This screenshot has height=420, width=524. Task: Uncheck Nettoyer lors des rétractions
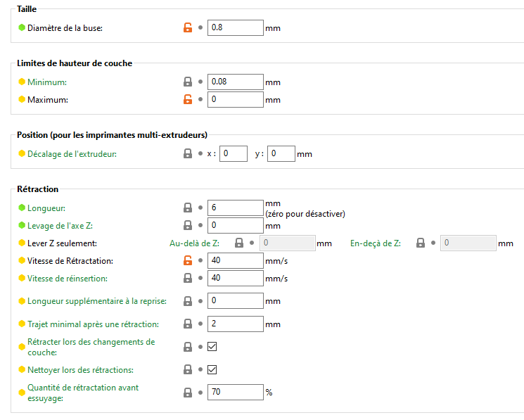pos(212,369)
